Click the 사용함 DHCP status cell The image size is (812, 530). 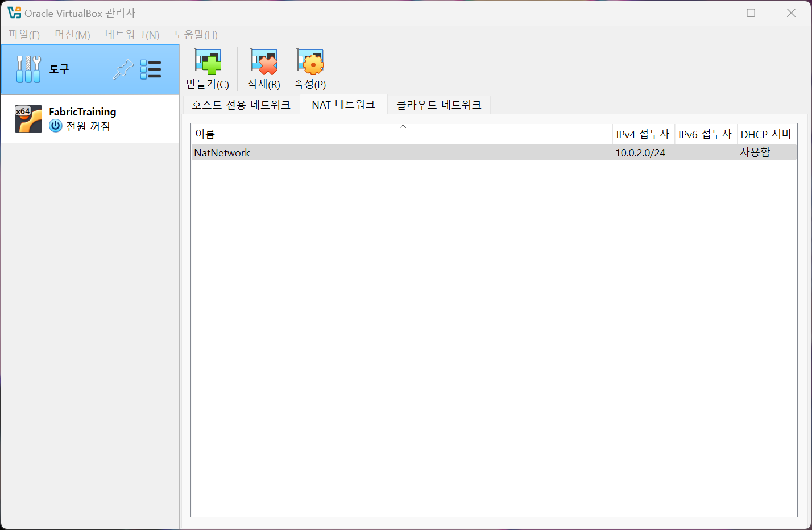click(755, 152)
